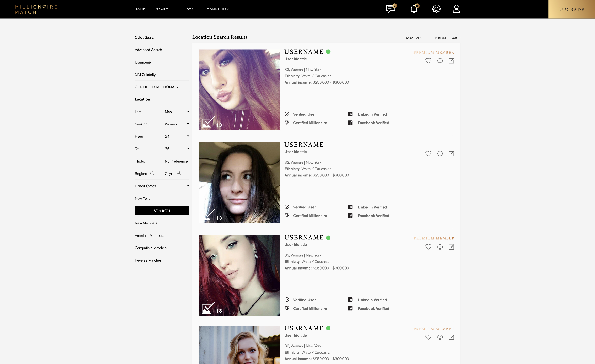
Task: Open Reverse Matches link
Action: [148, 260]
